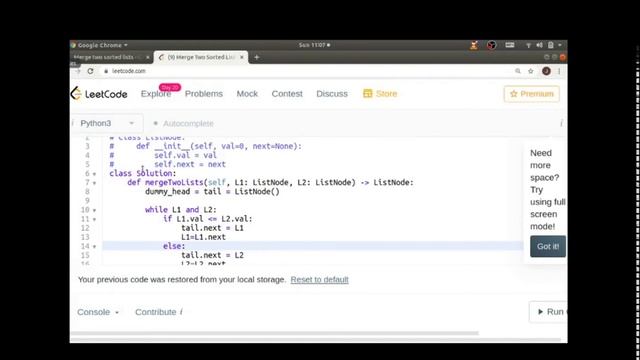Close the first 'Merge two sorted lists' tab

148,57
